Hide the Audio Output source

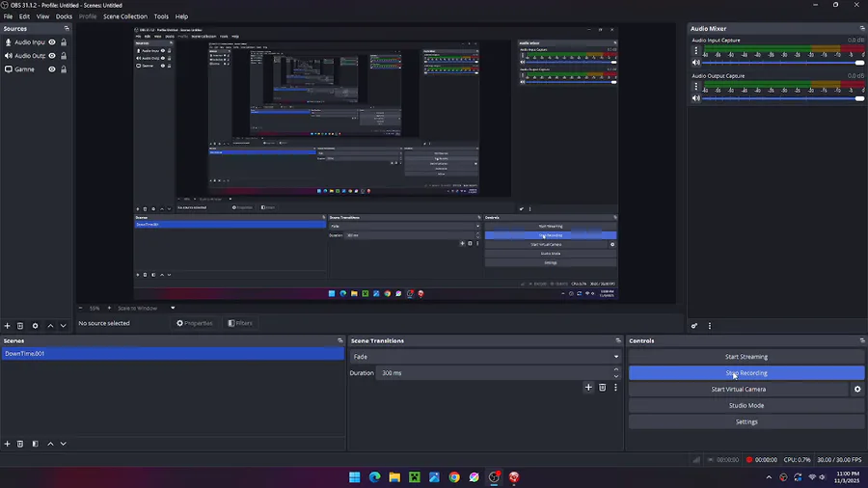(x=52, y=56)
